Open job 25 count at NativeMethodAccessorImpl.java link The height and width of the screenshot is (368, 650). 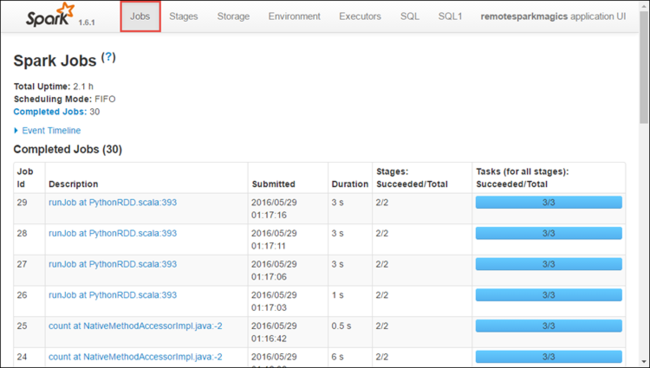pyautogui.click(x=136, y=326)
